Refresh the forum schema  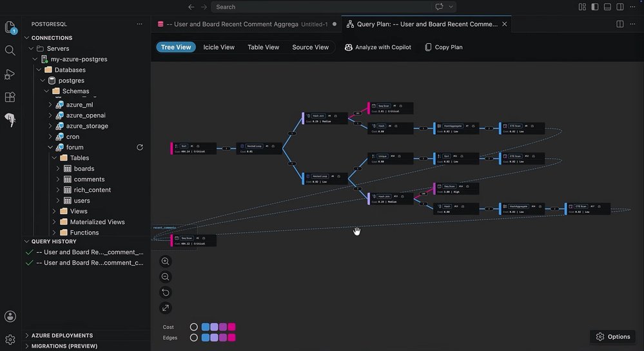140,147
